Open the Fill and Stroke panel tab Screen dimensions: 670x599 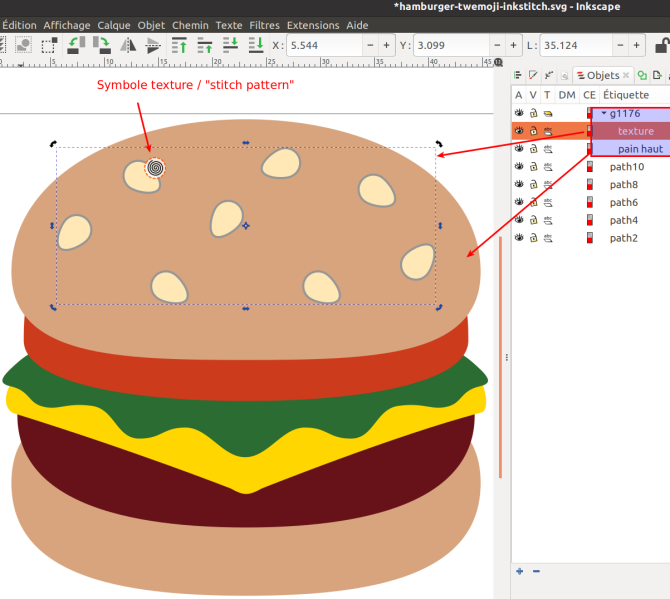tap(533, 76)
